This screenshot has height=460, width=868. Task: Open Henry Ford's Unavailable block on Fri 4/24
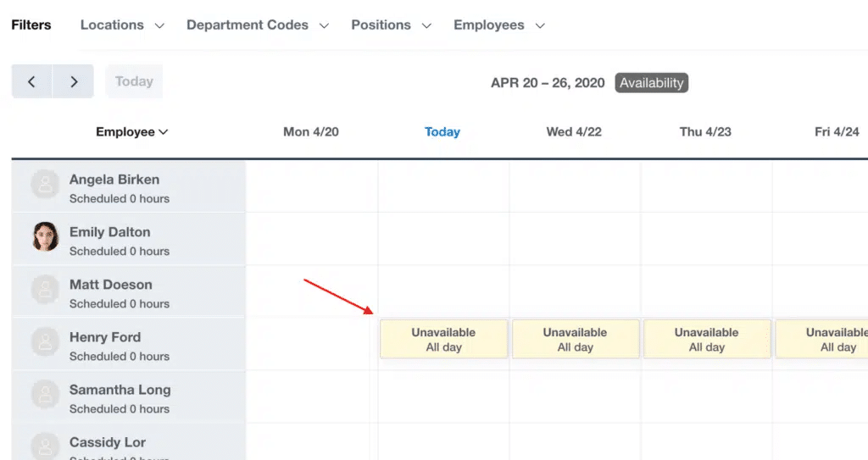tap(821, 339)
